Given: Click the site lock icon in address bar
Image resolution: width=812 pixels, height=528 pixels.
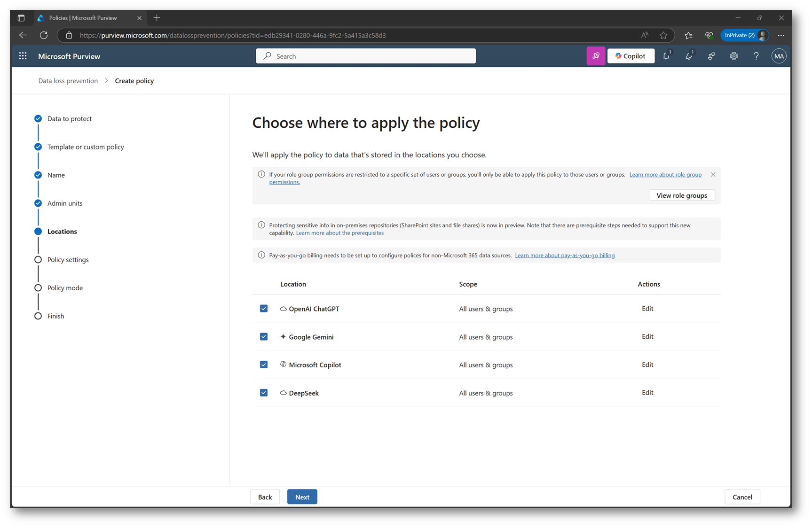Looking at the screenshot, I should click(x=69, y=35).
